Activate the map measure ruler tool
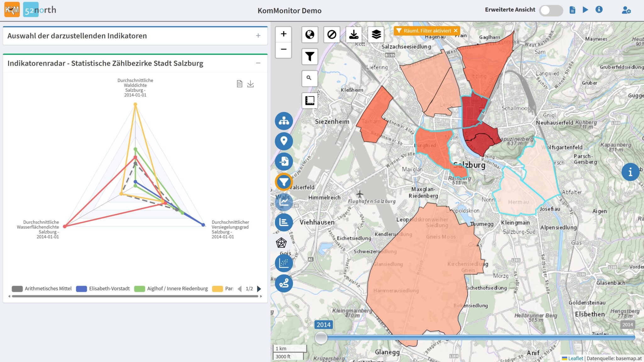The image size is (644, 362). [310, 101]
